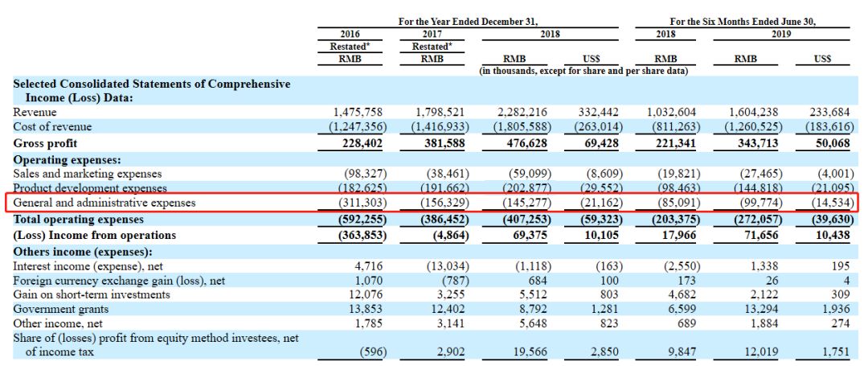Click gross profit value 69,428
The width and height of the screenshot is (868, 366).
coord(603,143)
